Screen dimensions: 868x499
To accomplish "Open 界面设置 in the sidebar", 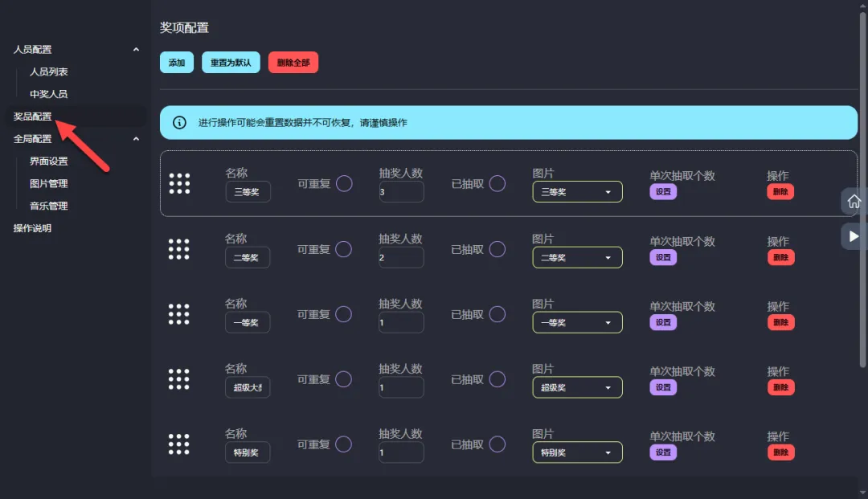I will click(x=49, y=162).
